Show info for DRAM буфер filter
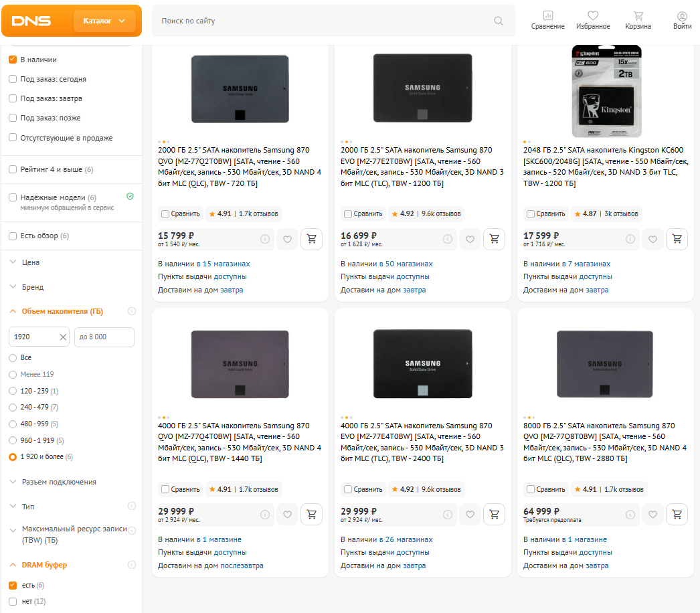This screenshot has height=613, width=700. [x=132, y=565]
